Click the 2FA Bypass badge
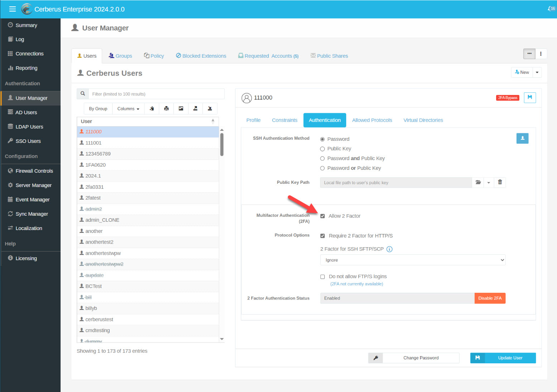This screenshot has height=392, width=557. 508,97
